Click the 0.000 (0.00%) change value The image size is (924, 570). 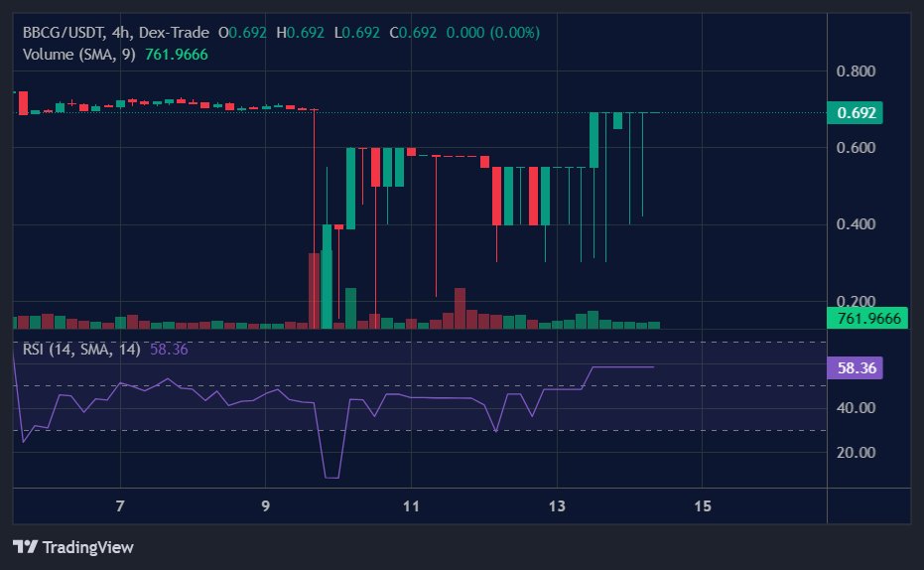(492, 33)
